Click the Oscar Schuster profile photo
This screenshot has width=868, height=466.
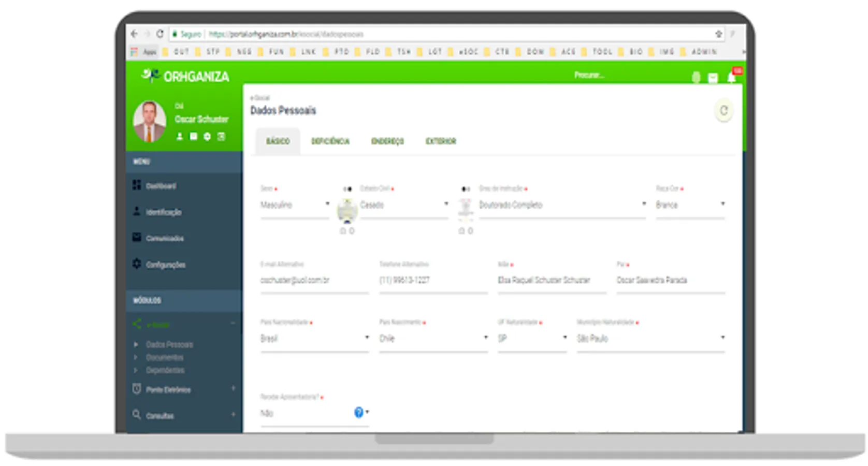tap(150, 121)
